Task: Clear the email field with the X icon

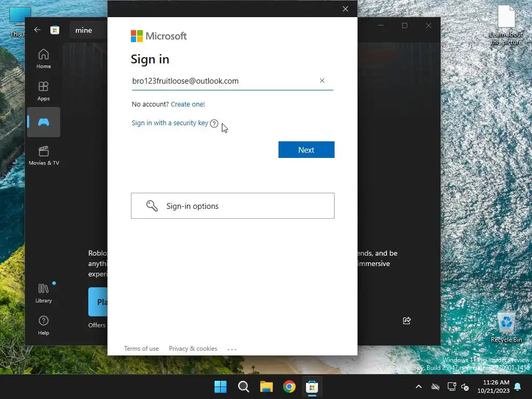Action: pos(322,81)
